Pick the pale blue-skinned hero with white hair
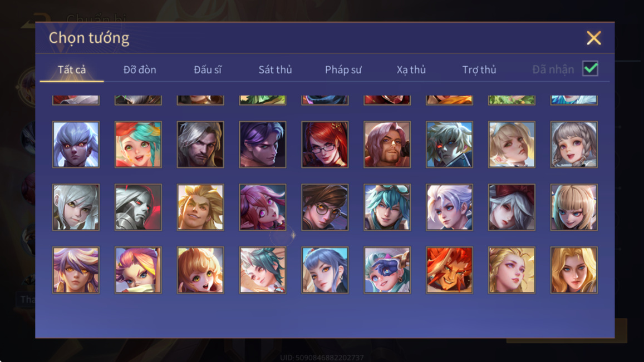 (x=76, y=145)
